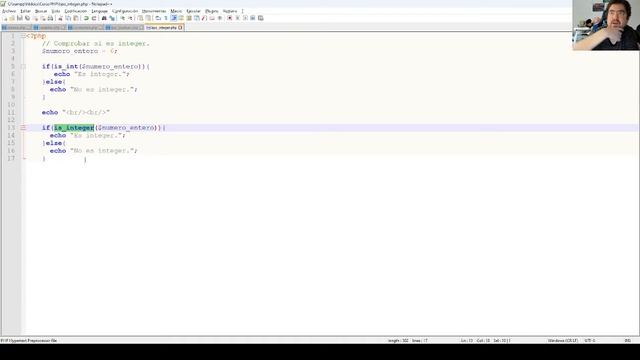Toggle the show all characters icon
Viewport: 640px width, 360px height.
click(166, 18)
